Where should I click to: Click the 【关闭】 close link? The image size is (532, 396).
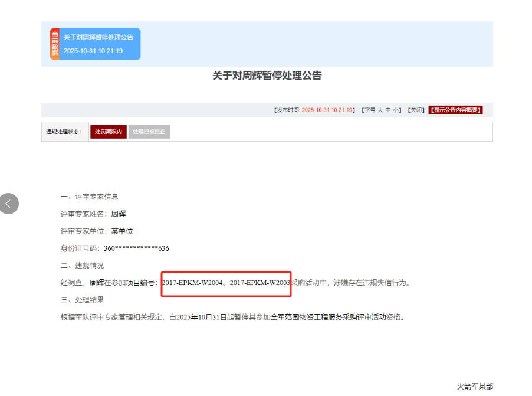coord(416,110)
